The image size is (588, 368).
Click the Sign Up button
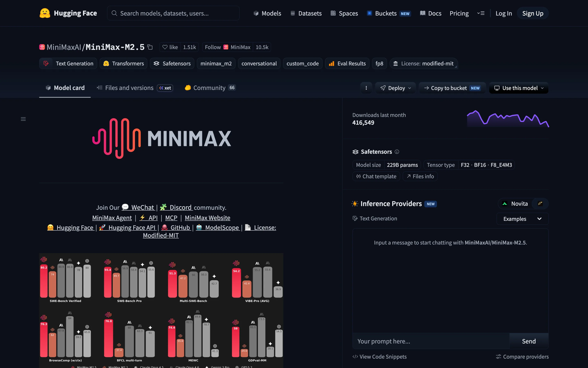coord(533,13)
